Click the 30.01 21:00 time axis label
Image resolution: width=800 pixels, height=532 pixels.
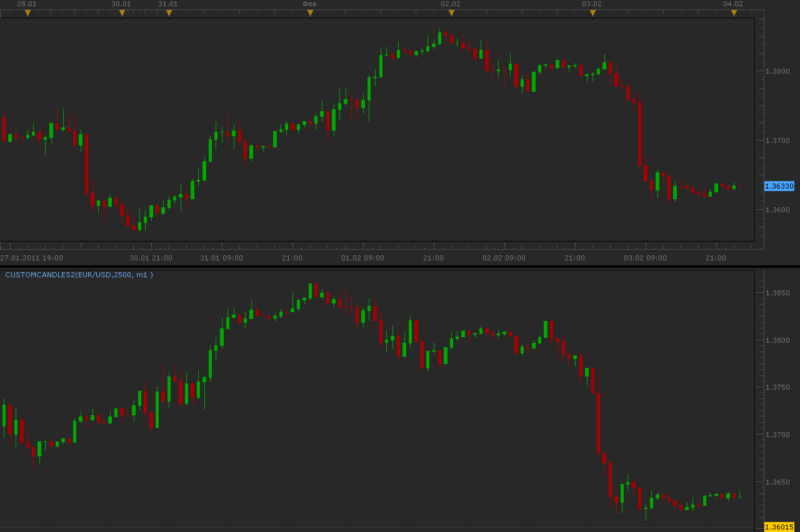(151, 258)
